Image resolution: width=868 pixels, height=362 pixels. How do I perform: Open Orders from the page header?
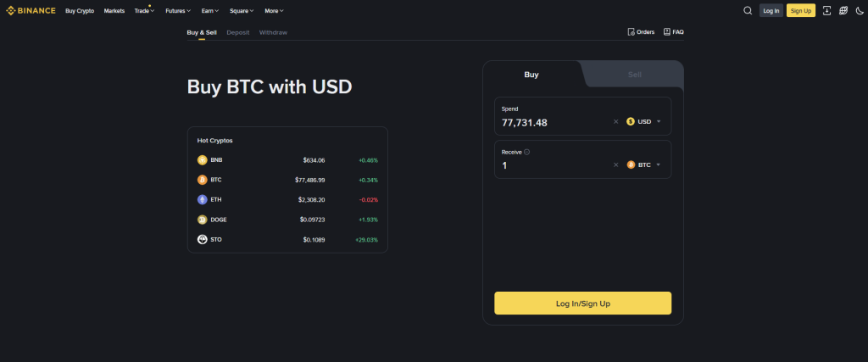click(x=641, y=32)
